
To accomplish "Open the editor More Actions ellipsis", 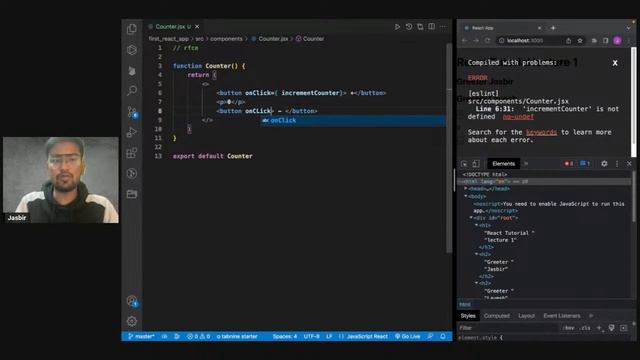I will (x=443, y=27).
